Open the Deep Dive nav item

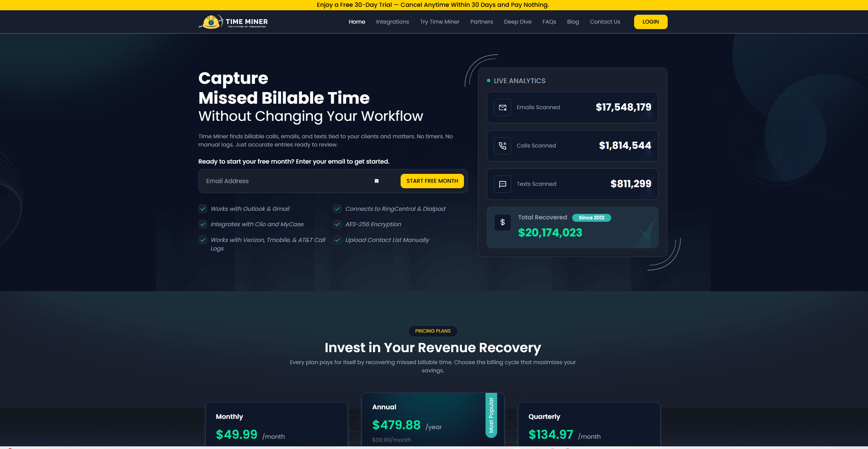(x=517, y=22)
